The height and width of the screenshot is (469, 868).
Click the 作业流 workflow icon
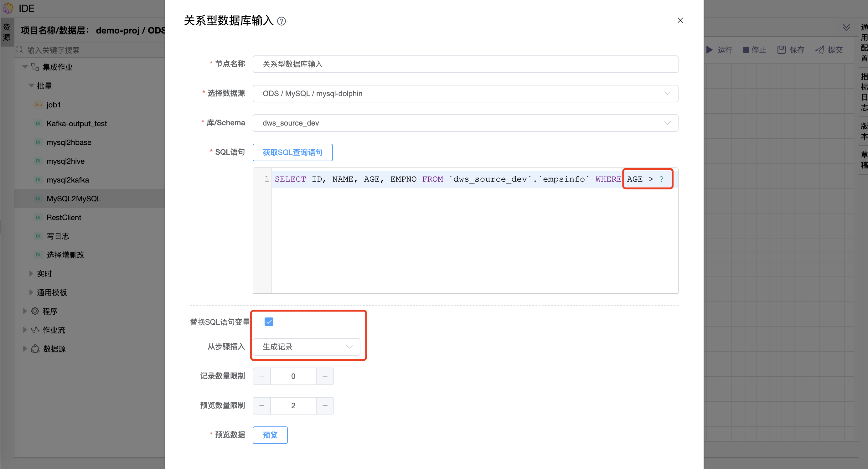[35, 330]
